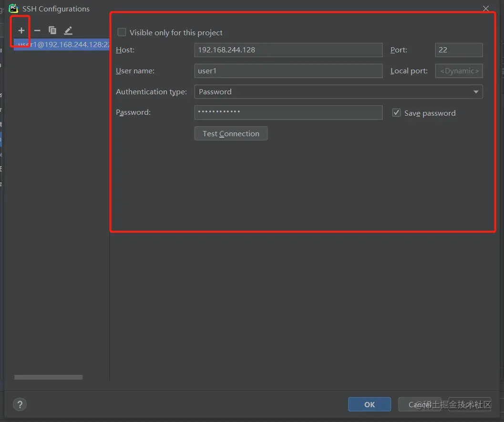Image resolution: width=504 pixels, height=422 pixels.
Task: Focus the Port field showing 22
Action: coord(459,50)
